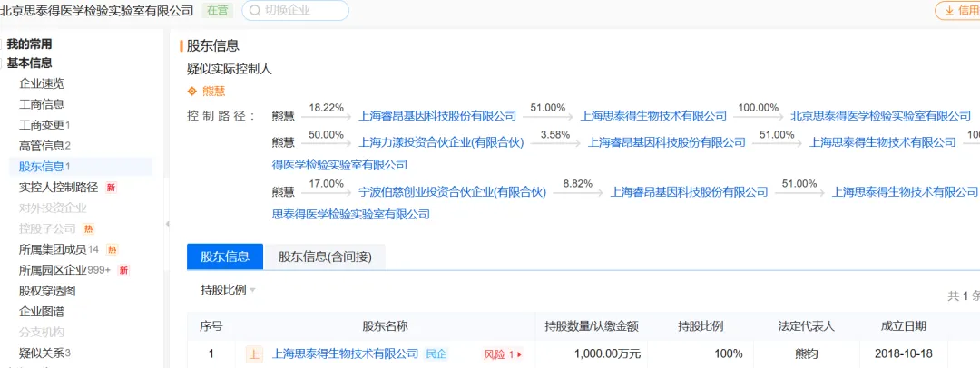
Task: Click the download icon on the 信用 button
Action: 949,10
